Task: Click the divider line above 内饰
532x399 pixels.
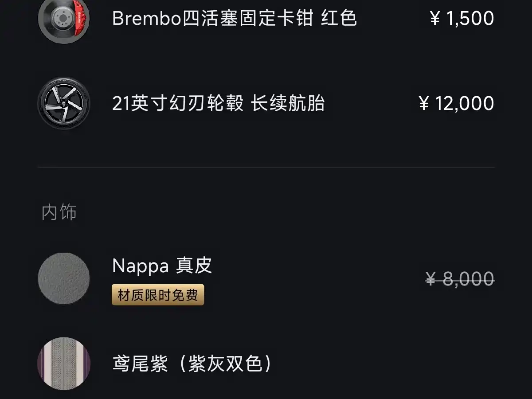Action: [x=266, y=167]
